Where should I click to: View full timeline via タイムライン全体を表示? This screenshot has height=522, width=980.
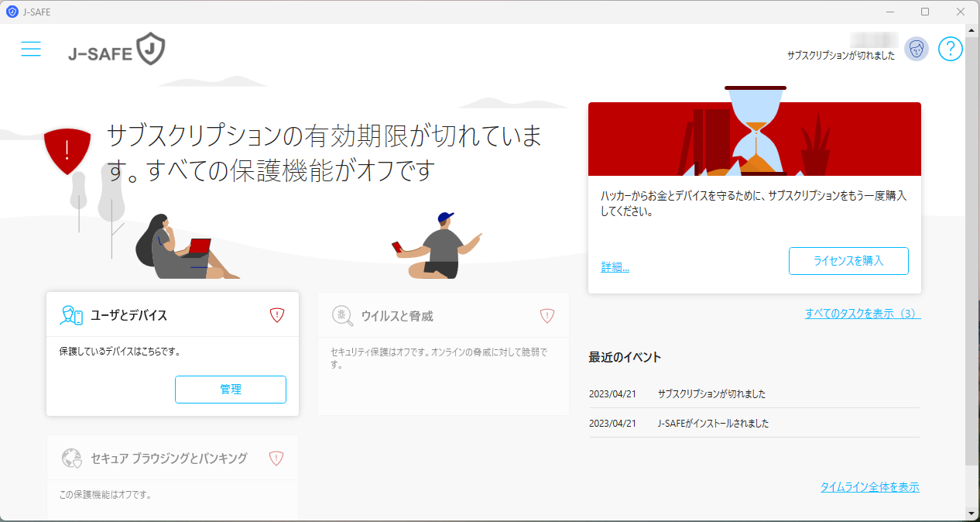click(x=870, y=487)
